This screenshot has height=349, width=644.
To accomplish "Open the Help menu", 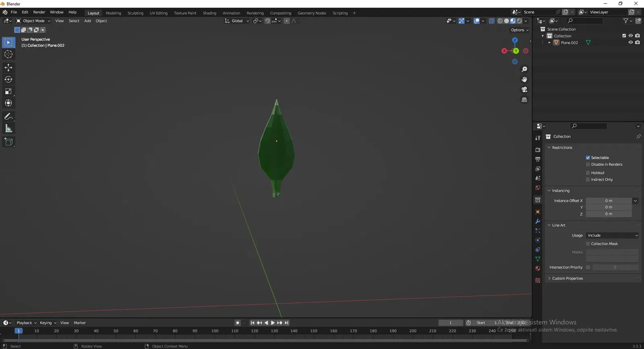I will (x=72, y=12).
